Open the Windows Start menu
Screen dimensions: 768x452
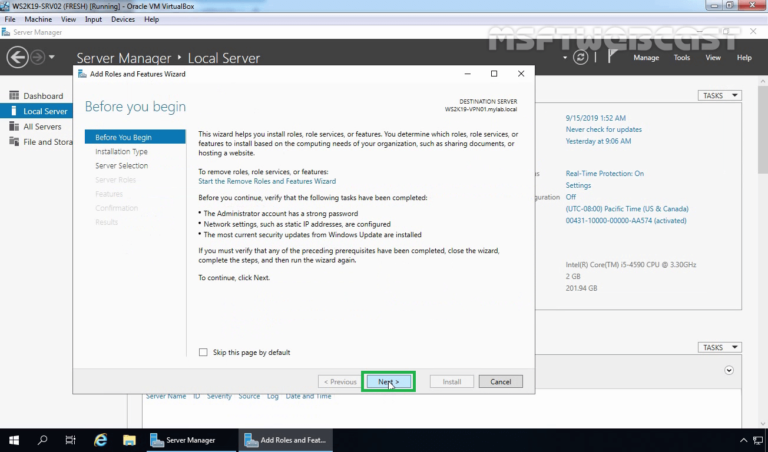(14, 439)
